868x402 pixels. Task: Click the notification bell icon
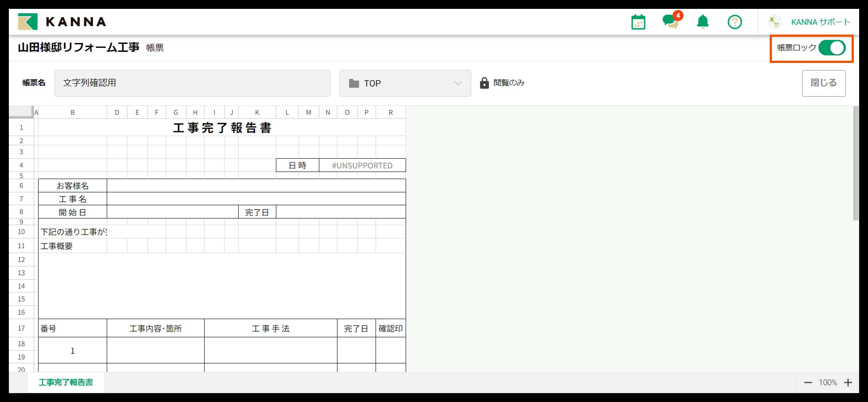tap(703, 22)
